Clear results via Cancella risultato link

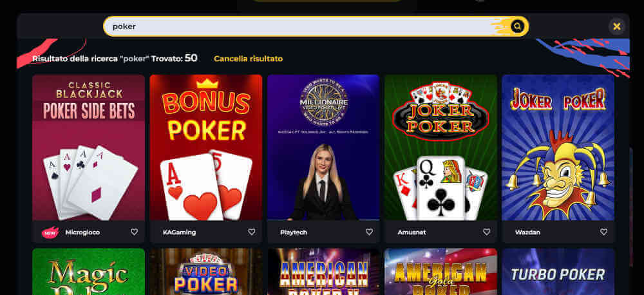pyautogui.click(x=248, y=59)
